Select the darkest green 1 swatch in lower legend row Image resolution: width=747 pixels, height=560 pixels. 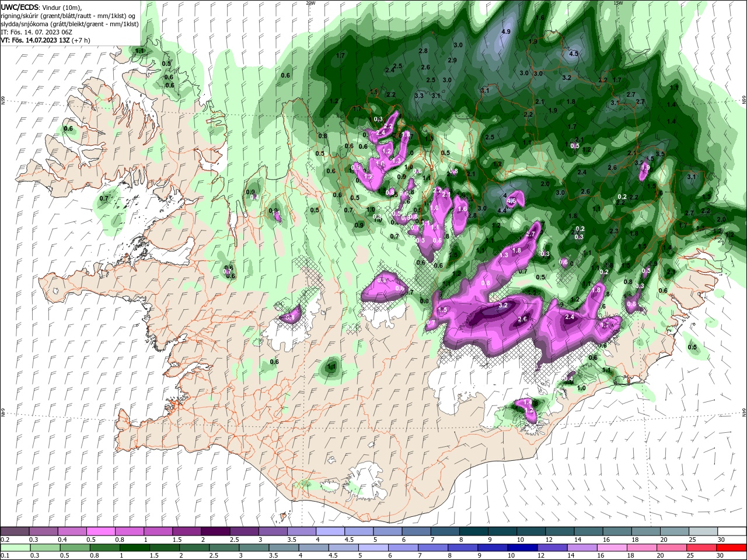pyautogui.click(x=135, y=547)
